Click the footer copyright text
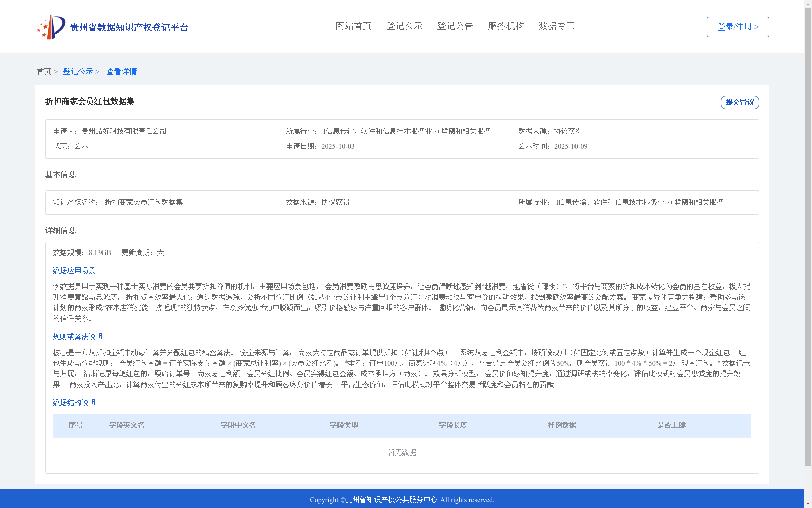 tap(402, 500)
